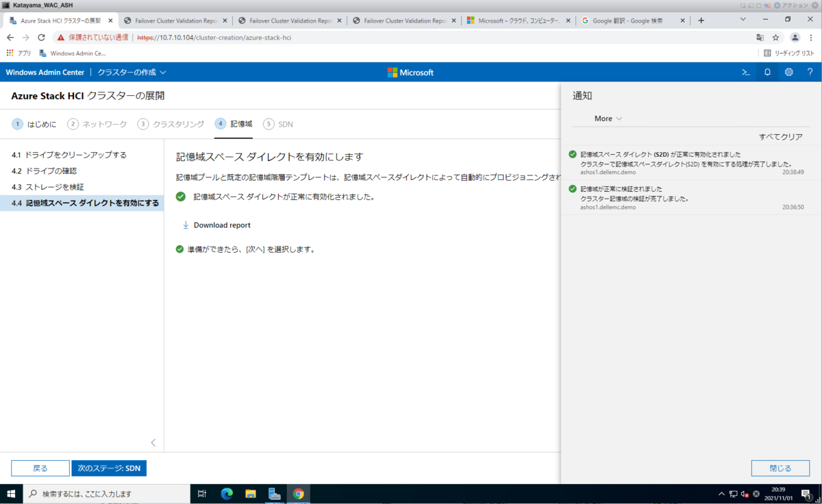Image resolution: width=822 pixels, height=504 pixels.
Task: Click the browser forward arrow
Action: 25,38
